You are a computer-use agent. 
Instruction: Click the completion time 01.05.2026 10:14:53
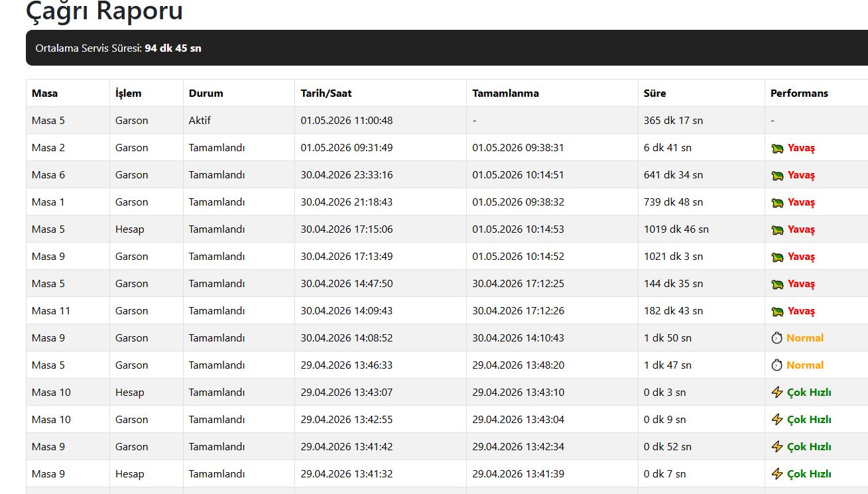(x=518, y=229)
